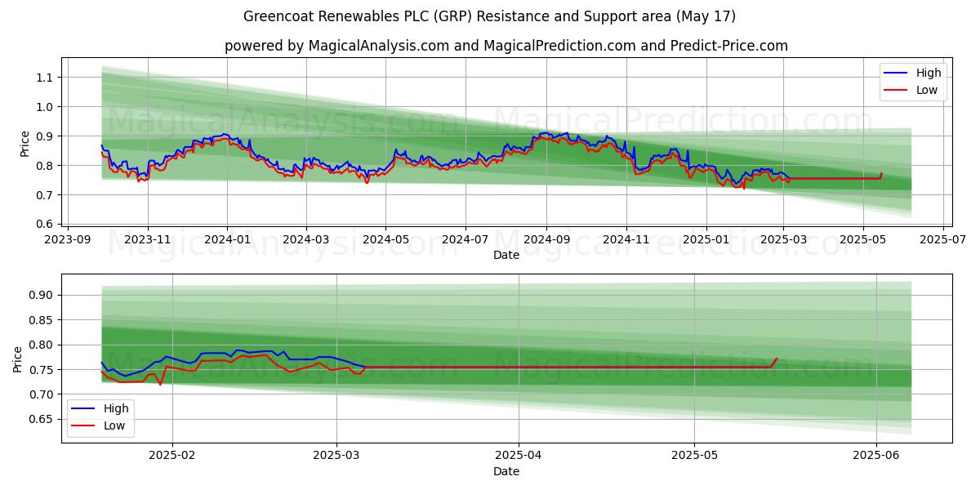Click the '2025-03' x-axis tick on the top chart

tap(784, 241)
